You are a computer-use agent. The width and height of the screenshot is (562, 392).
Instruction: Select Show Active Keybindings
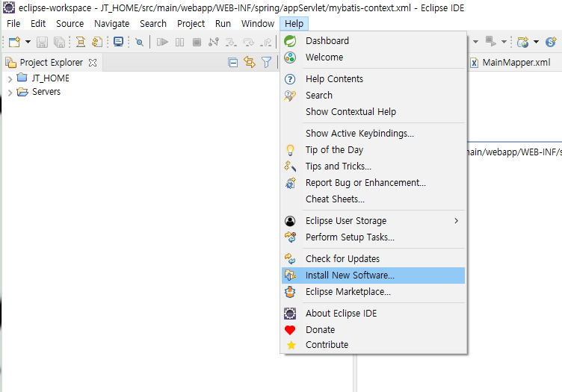[373, 133]
